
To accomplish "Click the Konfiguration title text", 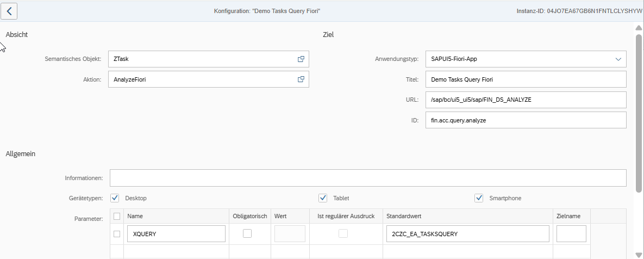I will 267,11.
